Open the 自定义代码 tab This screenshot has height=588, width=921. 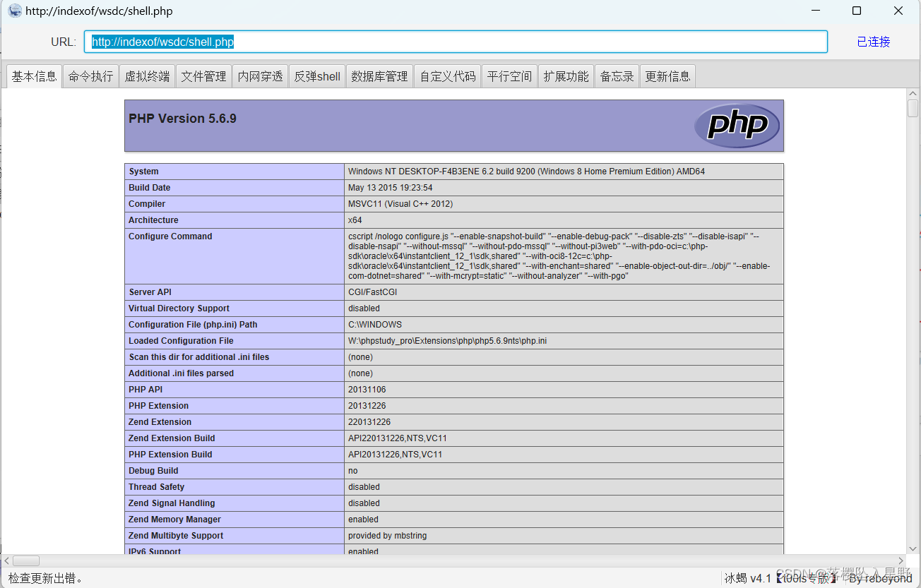coord(448,76)
